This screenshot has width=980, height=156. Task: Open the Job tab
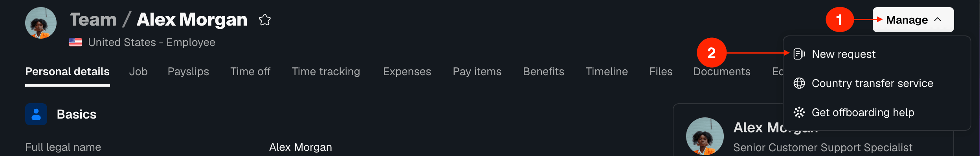(138, 71)
